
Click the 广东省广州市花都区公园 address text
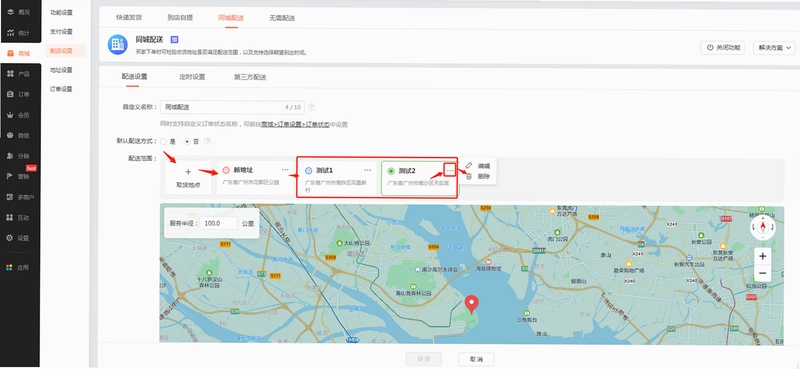251,182
